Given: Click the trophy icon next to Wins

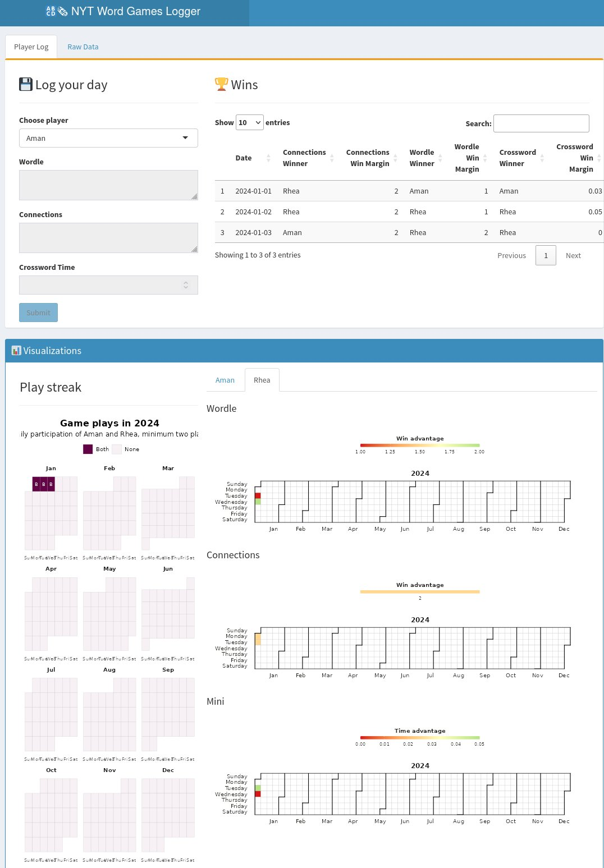Looking at the screenshot, I should click(x=221, y=84).
